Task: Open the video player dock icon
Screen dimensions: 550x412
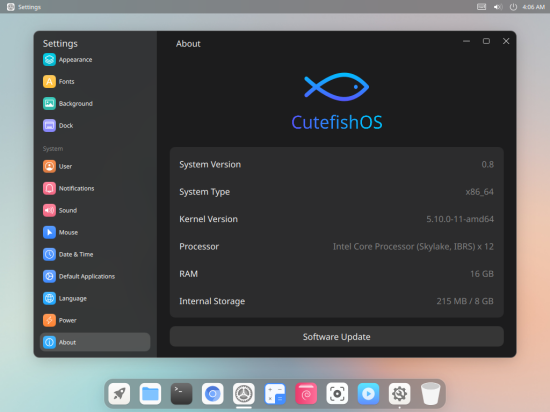Action: tap(368, 394)
